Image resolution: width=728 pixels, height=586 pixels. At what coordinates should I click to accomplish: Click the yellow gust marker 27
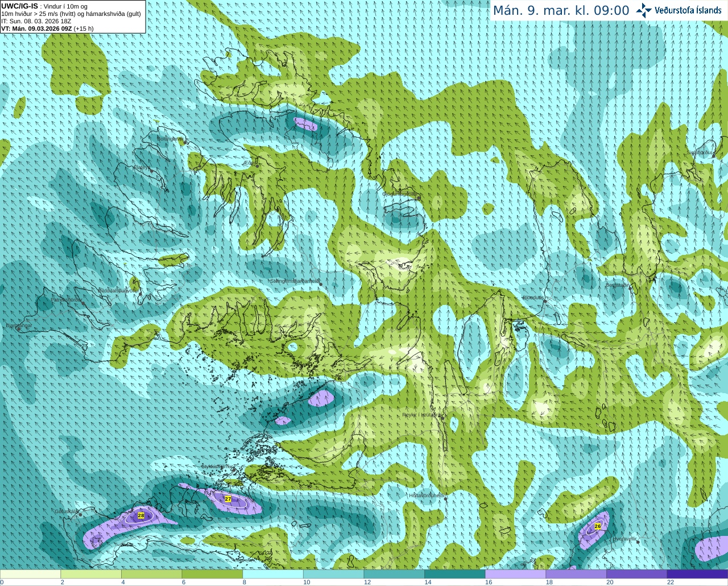(x=228, y=499)
